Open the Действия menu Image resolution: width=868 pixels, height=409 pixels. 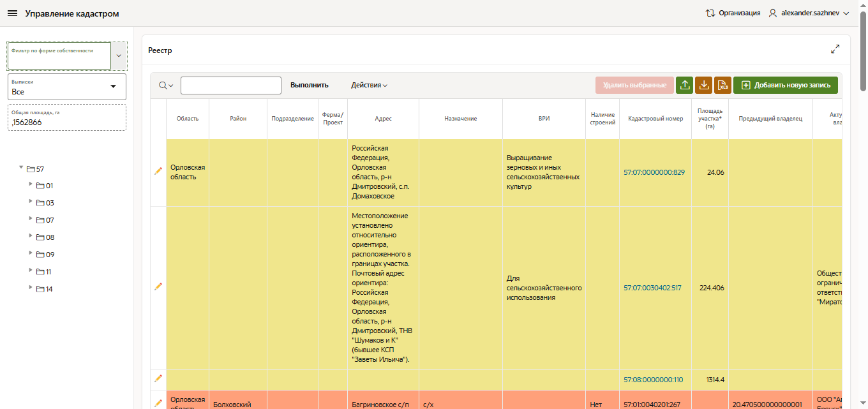click(369, 86)
